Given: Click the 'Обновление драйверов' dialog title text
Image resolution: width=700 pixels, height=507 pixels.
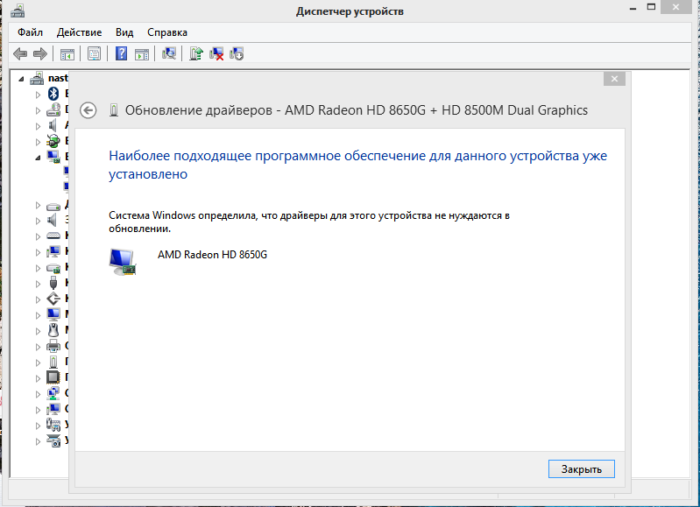Looking at the screenshot, I should 356,110.
